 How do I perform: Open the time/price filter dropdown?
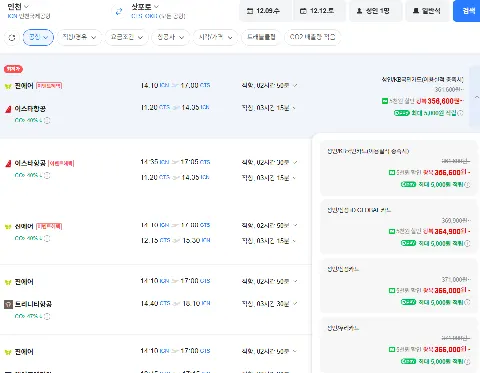(x=216, y=37)
